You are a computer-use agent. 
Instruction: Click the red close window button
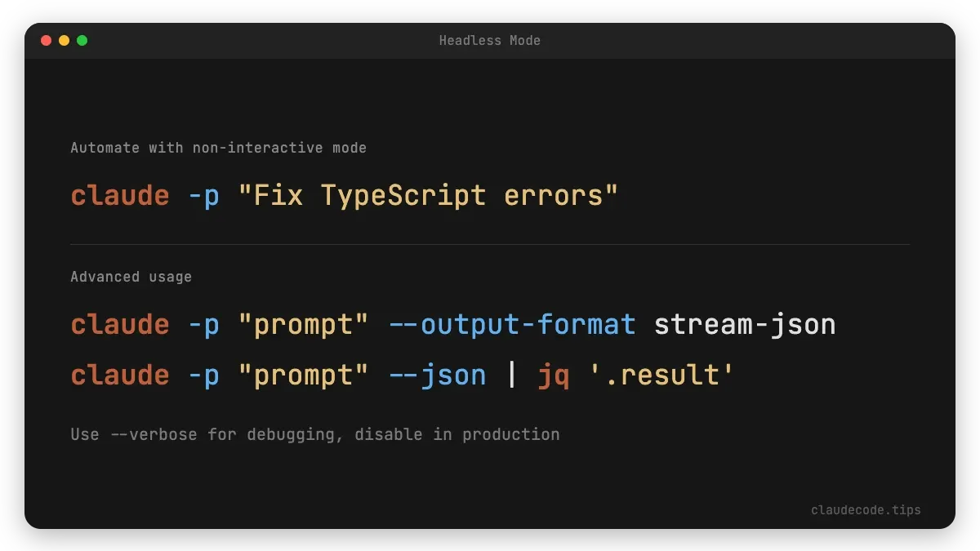click(46, 40)
